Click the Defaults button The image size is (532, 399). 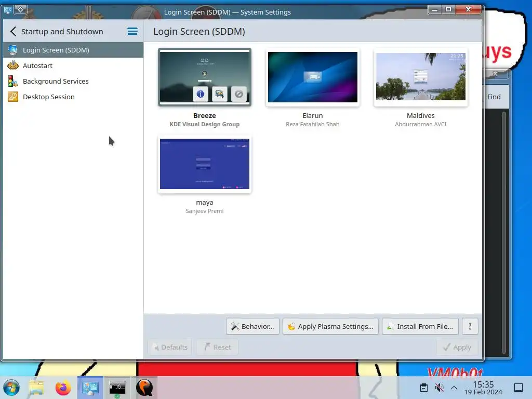coord(170,347)
